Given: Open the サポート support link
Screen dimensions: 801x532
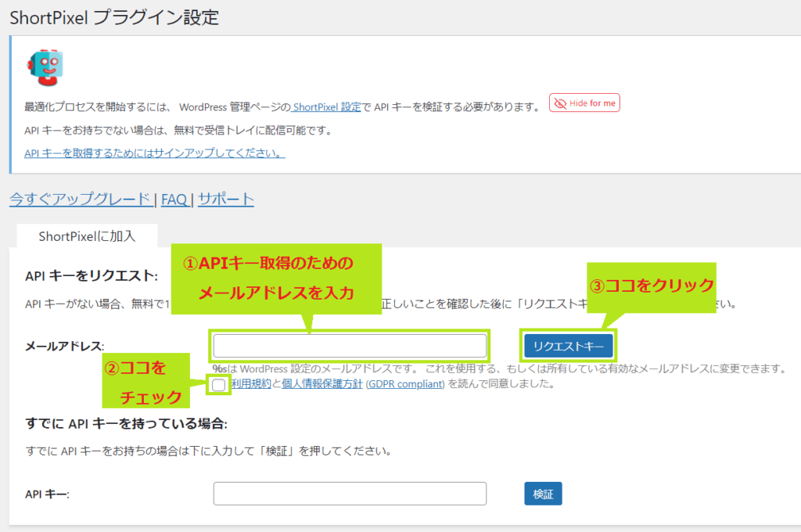Looking at the screenshot, I should click(226, 199).
